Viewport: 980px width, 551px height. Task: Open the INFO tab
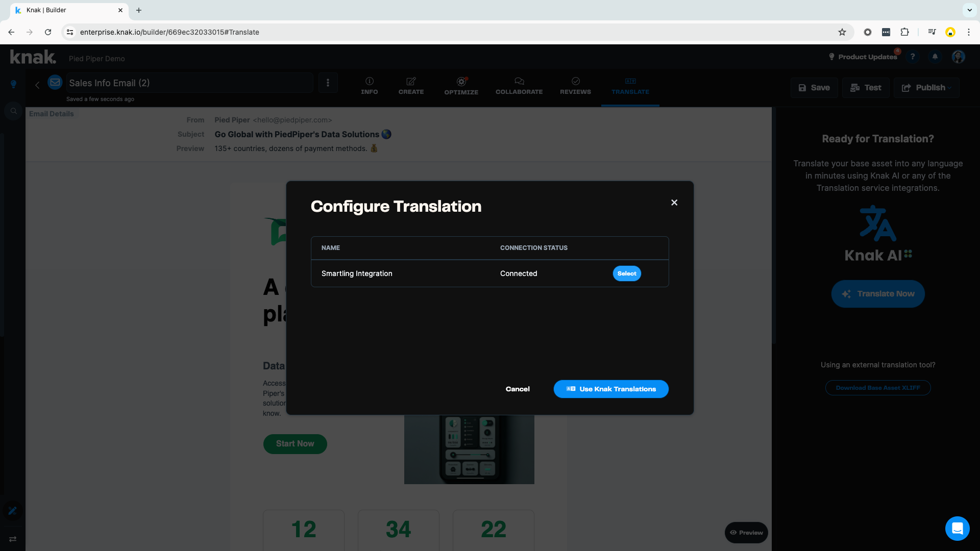click(370, 86)
